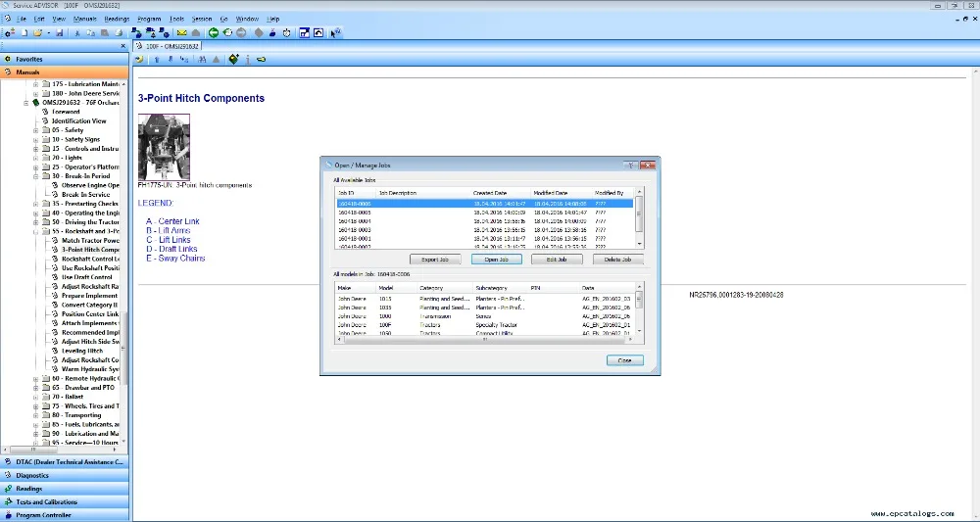Click the binoculars find icon in document toolbar
This screenshot has width=980, height=522.
202,60
